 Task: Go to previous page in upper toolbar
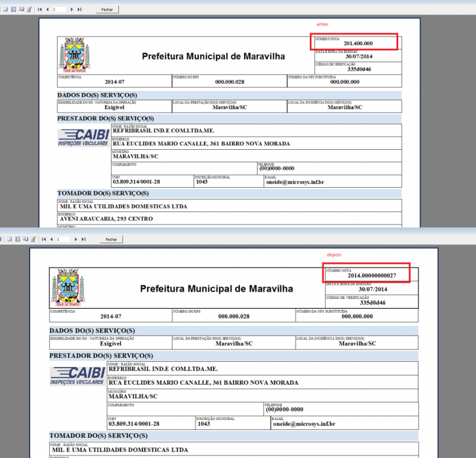coord(47,9)
